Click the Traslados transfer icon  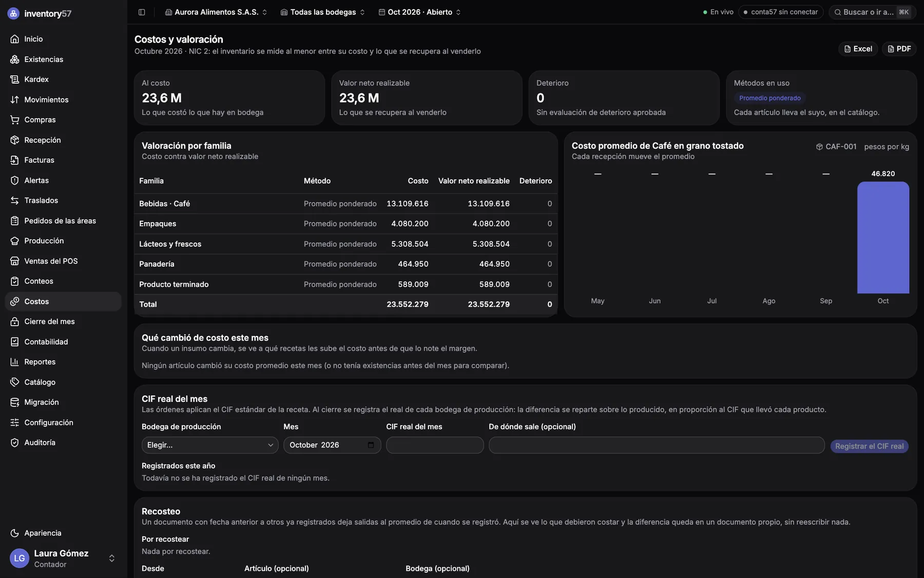tap(14, 200)
